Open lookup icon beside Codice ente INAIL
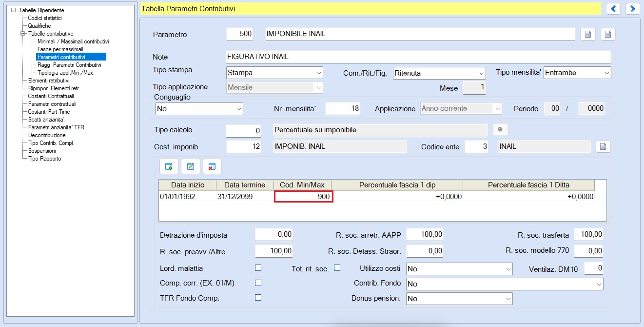Image resolution: width=644 pixels, height=327 pixels. 603,146
